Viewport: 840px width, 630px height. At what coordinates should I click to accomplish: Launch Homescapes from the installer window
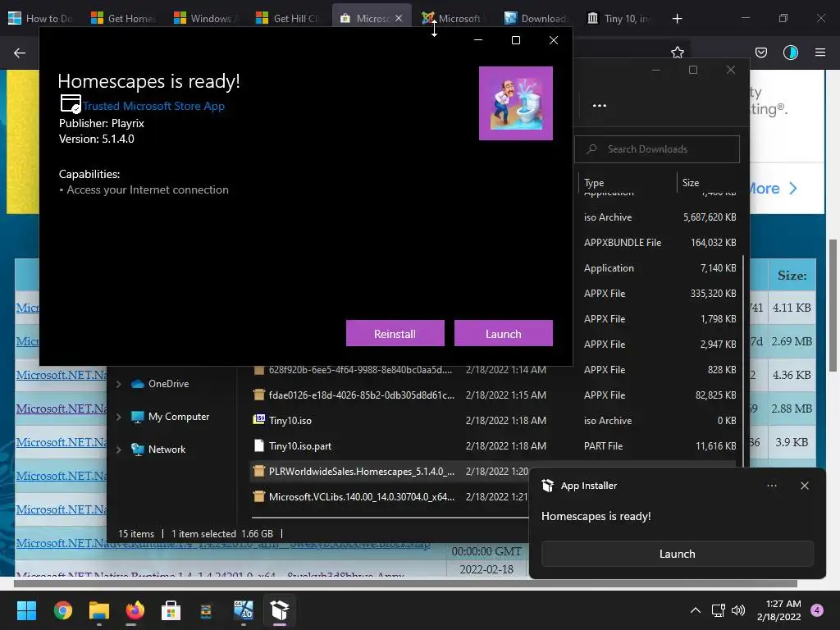[x=503, y=333]
